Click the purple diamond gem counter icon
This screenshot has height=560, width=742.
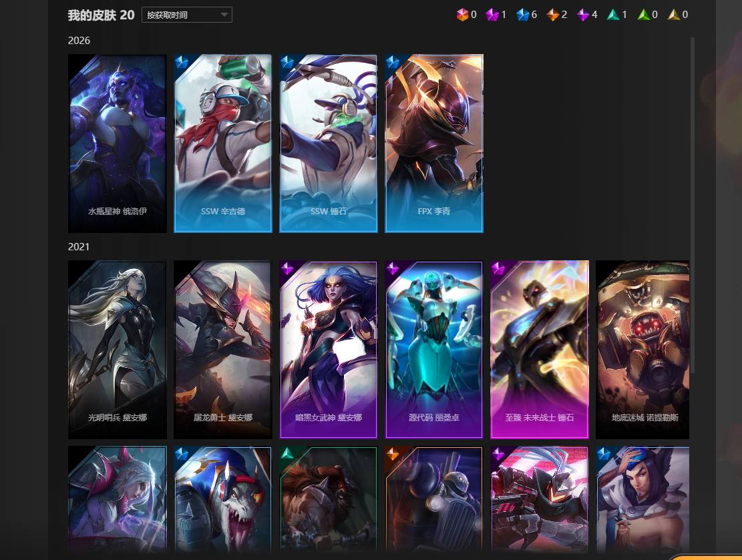[x=583, y=15]
